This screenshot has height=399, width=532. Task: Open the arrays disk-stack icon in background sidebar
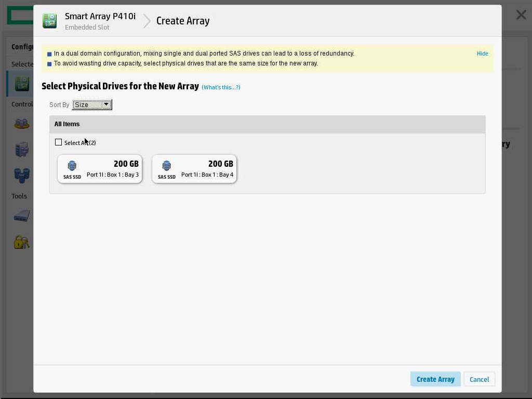click(22, 124)
